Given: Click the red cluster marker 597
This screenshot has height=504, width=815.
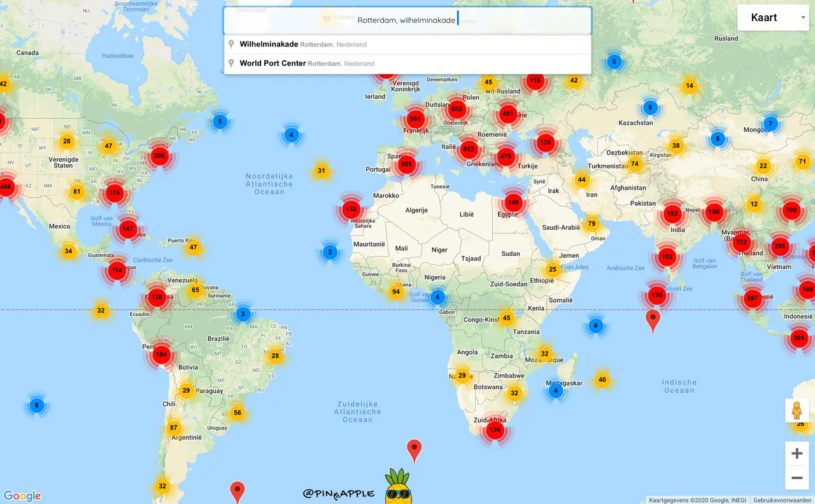Looking at the screenshot, I should [753, 298].
